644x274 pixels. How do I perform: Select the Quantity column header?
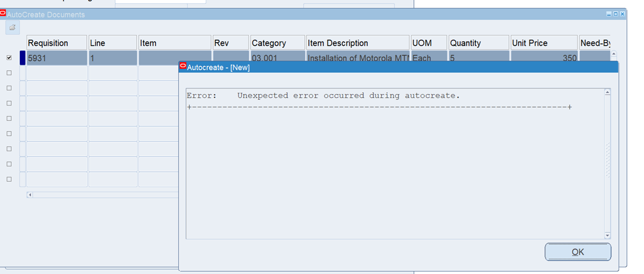coord(479,43)
